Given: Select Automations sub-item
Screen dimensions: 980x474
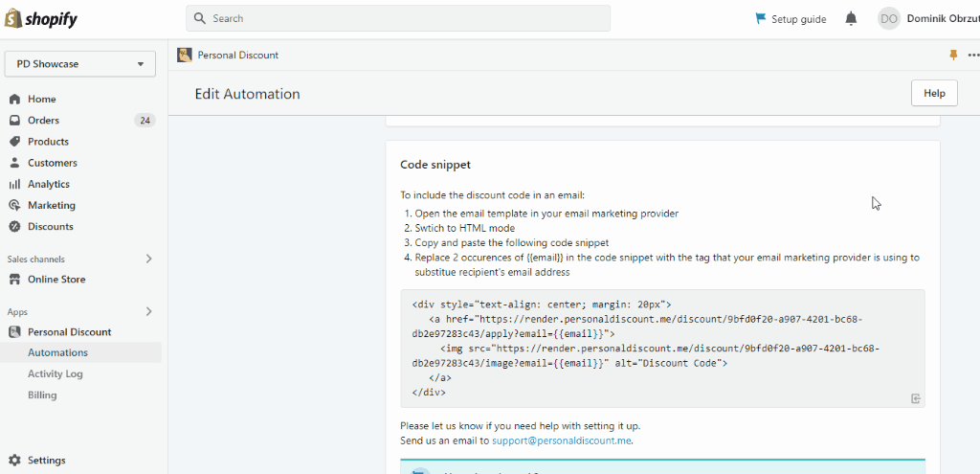Looking at the screenshot, I should point(57,352).
